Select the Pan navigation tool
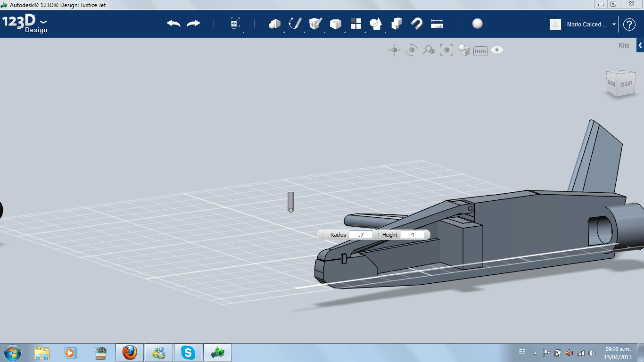The width and height of the screenshot is (644, 362). click(394, 50)
